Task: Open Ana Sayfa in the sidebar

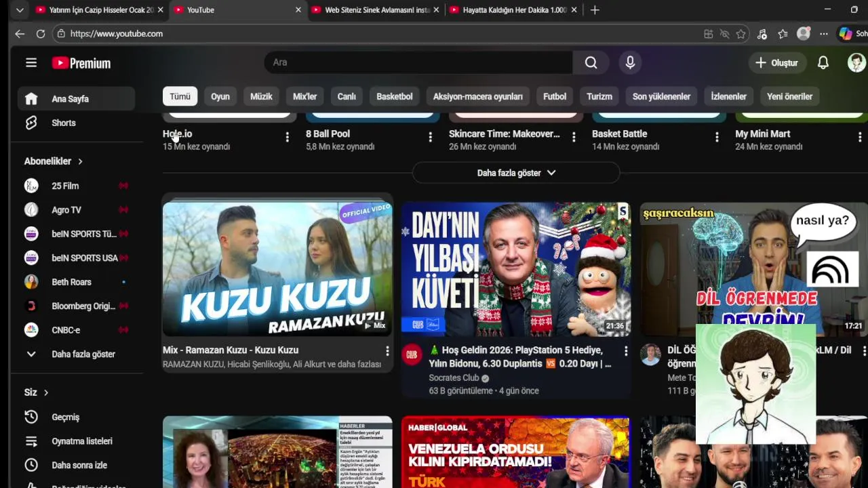Action: point(76,99)
